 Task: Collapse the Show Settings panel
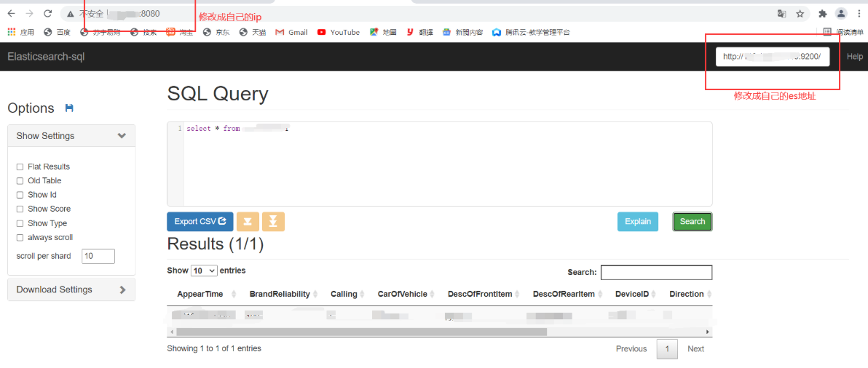coord(71,136)
